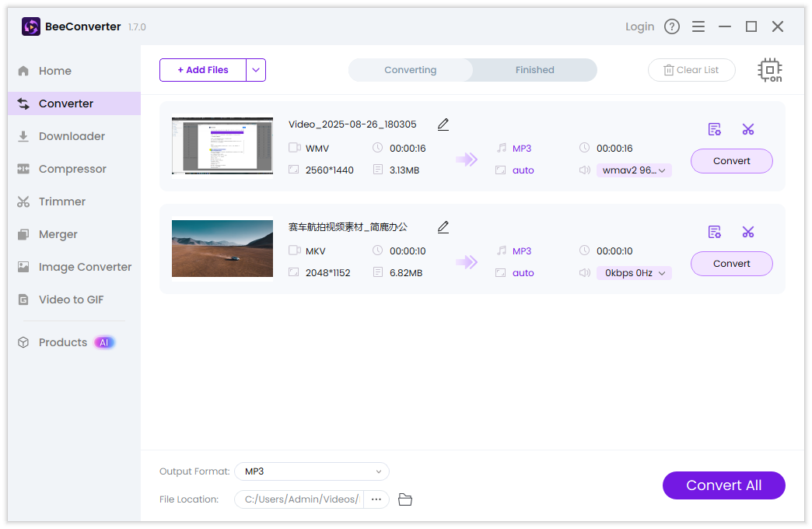Open the Output Format MP3 dropdown
The width and height of the screenshot is (812, 529).
click(312, 471)
